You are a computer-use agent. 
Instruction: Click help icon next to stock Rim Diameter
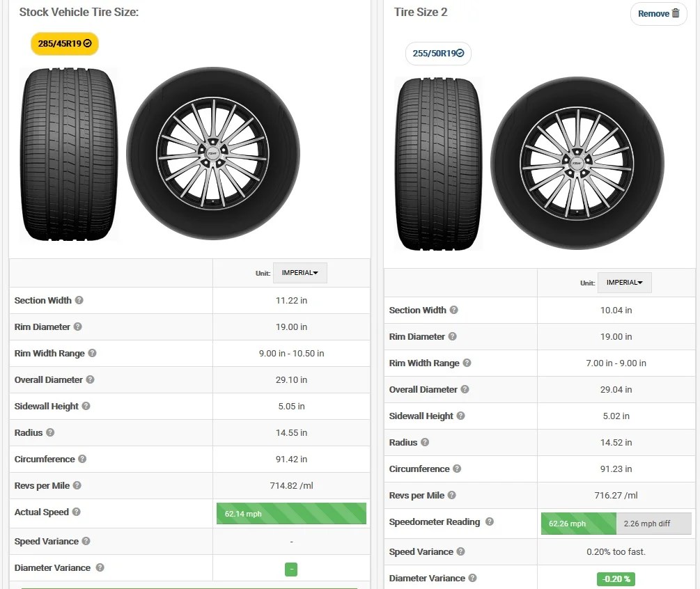coord(78,327)
